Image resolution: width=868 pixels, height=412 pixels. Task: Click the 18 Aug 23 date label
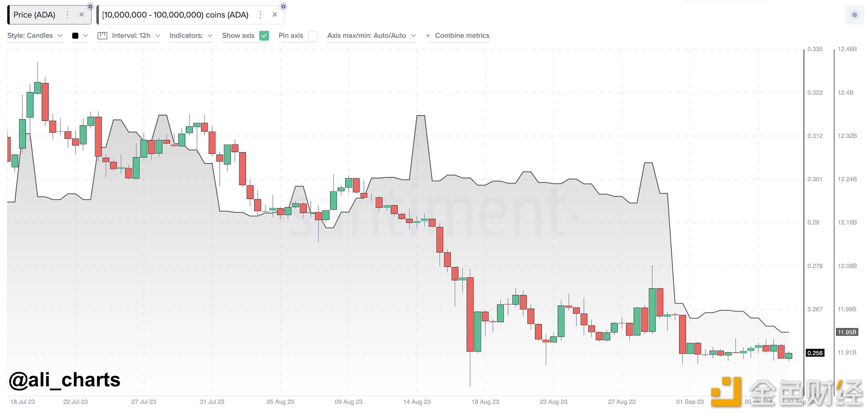coord(485,402)
